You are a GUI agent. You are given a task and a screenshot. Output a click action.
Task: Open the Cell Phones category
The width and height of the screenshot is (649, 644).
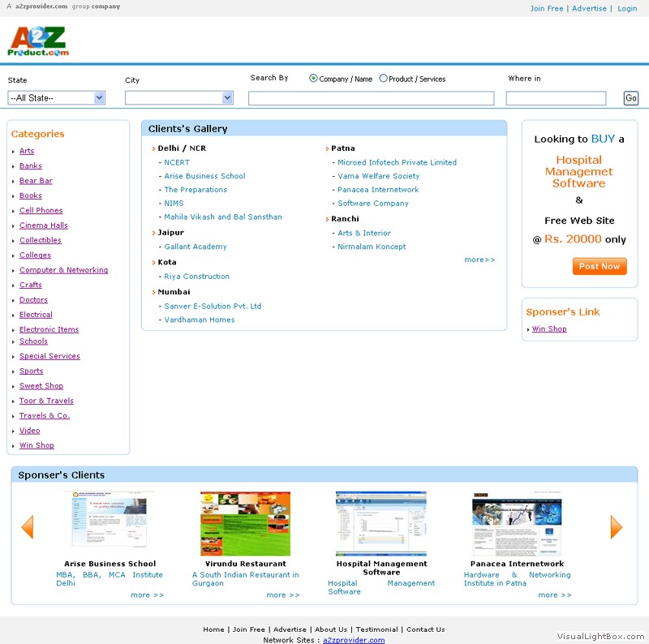point(41,211)
